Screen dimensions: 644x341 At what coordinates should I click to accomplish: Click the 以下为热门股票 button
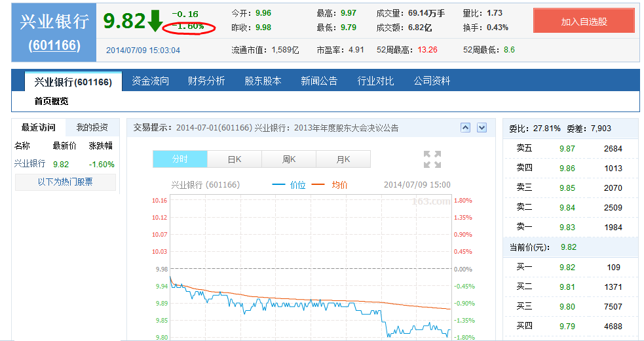coord(66,182)
